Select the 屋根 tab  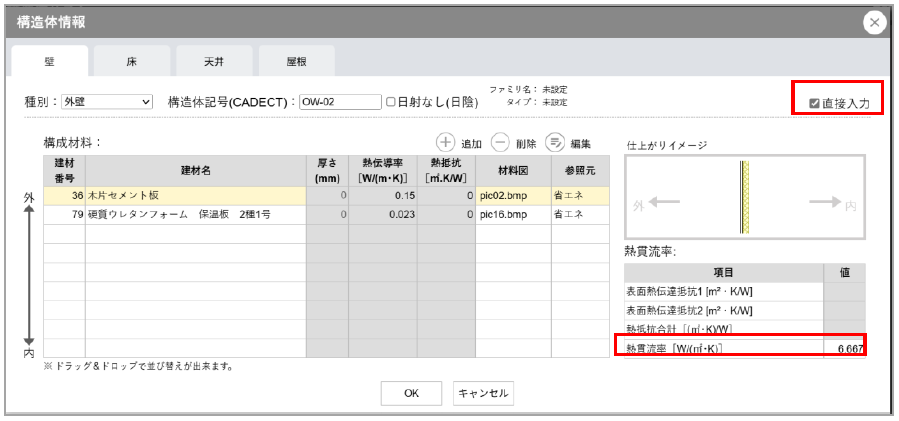coord(296,61)
